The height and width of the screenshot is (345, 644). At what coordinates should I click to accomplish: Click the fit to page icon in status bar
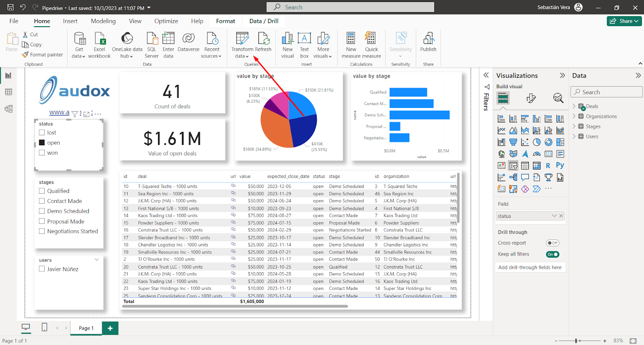(x=633, y=341)
